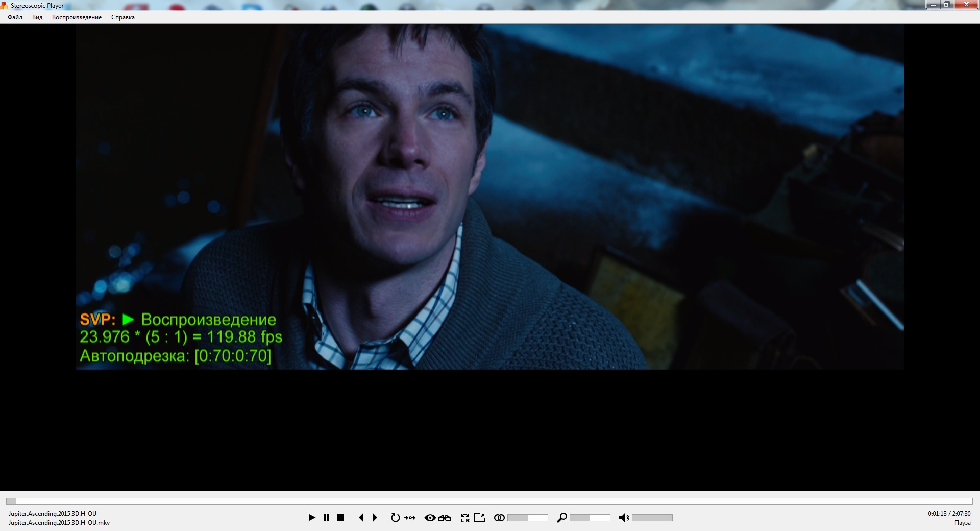
Task: Toggle the repeat loop icon
Action: 395,518
